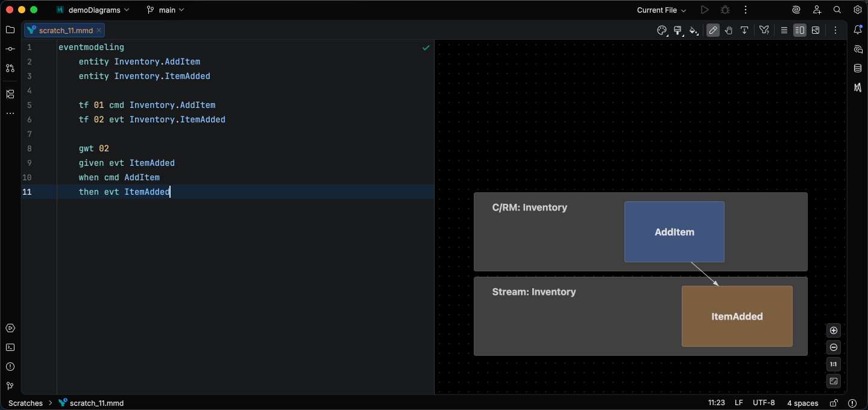868x410 pixels.
Task: Open AI chat tool window icon
Action: pos(858,49)
